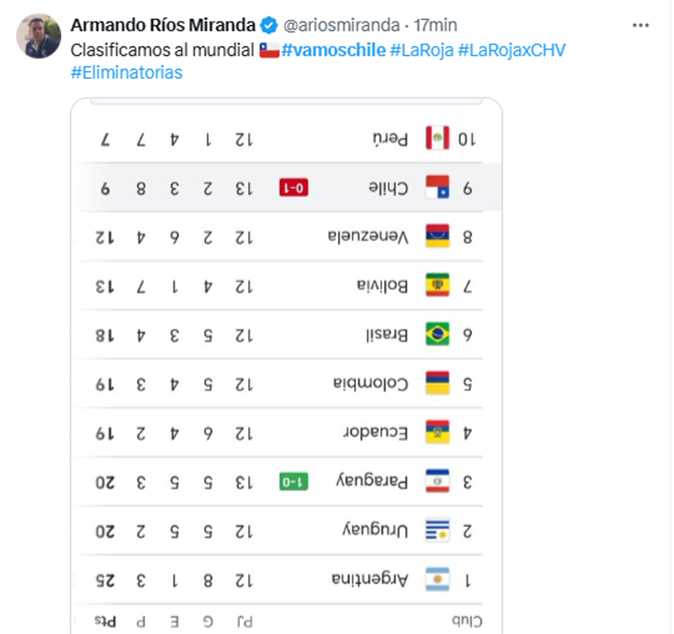Click the Argentina flag icon

[x=438, y=579]
